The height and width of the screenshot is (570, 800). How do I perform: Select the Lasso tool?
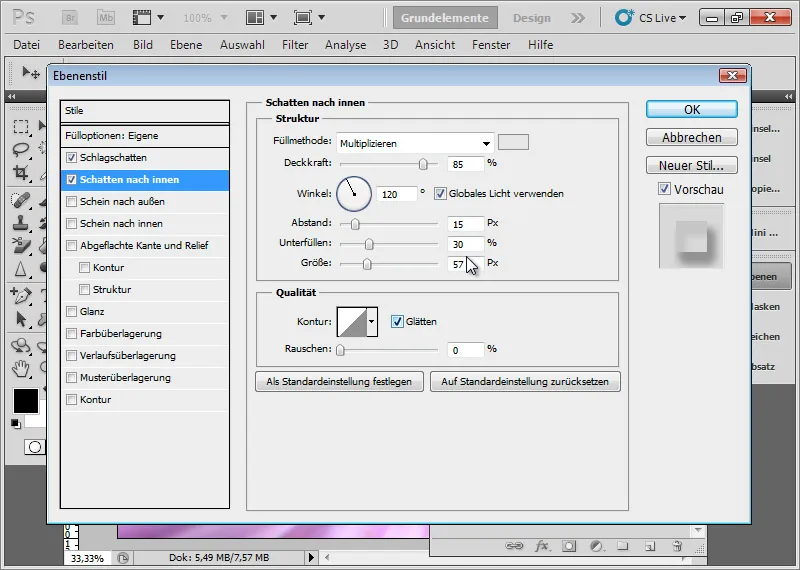click(21, 150)
